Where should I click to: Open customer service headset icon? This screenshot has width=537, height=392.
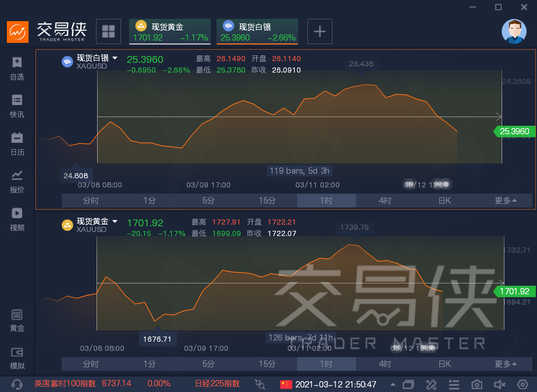(x=17, y=384)
